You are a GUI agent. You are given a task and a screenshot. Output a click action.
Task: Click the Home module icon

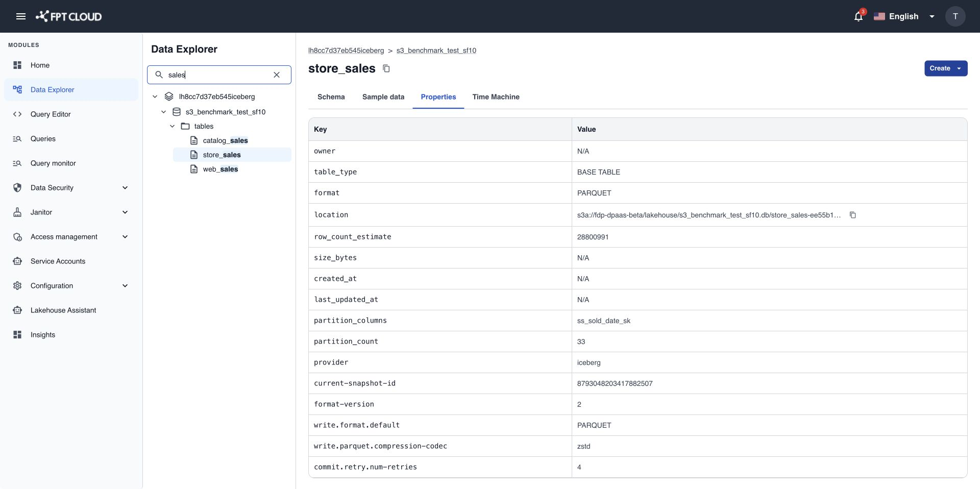coord(17,65)
